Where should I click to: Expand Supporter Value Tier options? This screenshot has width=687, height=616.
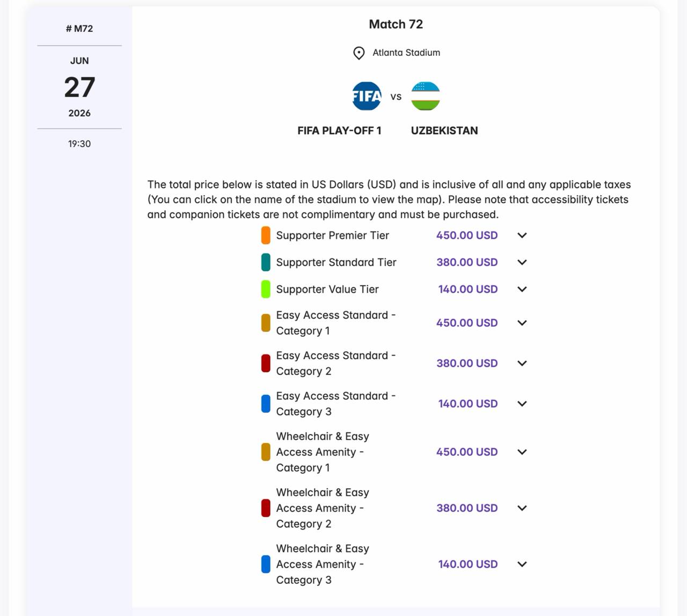(522, 289)
